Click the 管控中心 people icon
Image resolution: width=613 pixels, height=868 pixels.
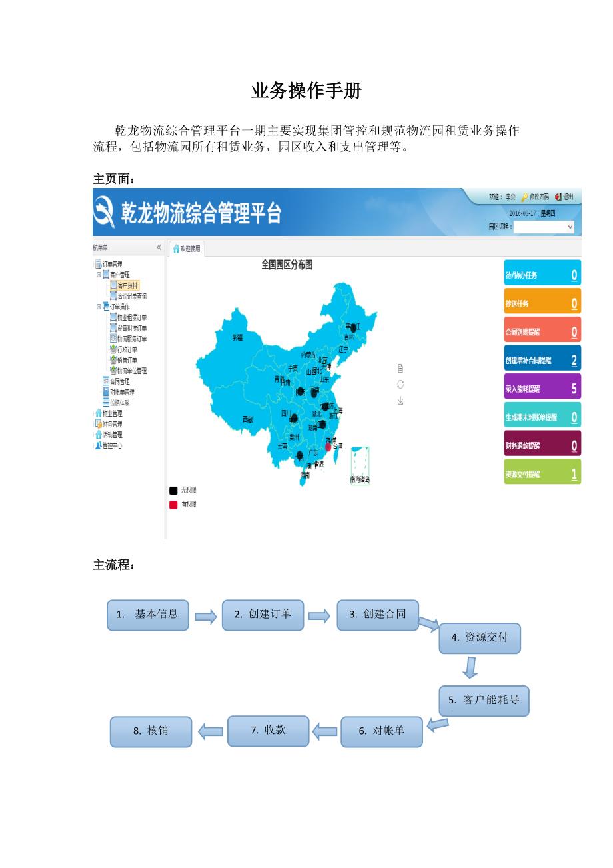[x=98, y=445]
